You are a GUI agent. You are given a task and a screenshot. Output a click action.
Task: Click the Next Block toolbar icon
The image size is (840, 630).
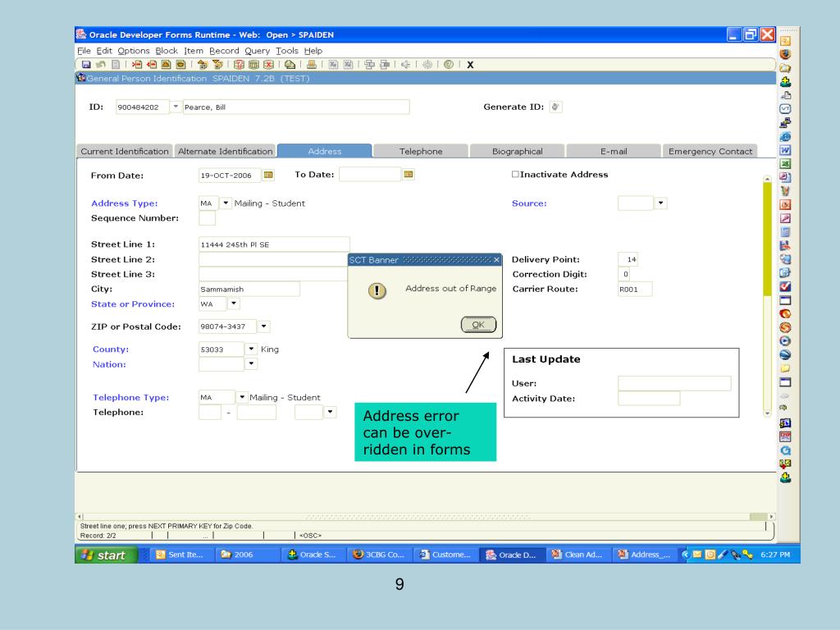click(217, 64)
